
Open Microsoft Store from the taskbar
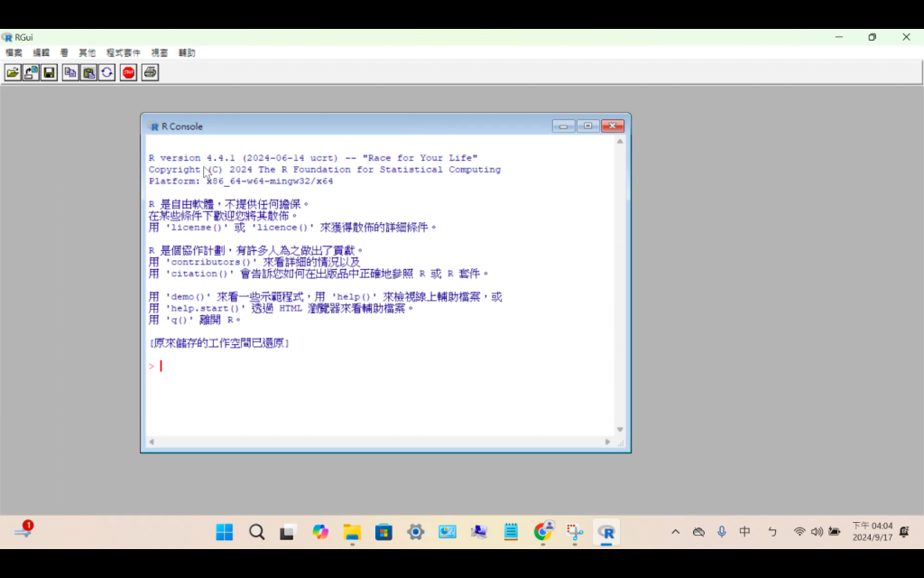coord(383,532)
